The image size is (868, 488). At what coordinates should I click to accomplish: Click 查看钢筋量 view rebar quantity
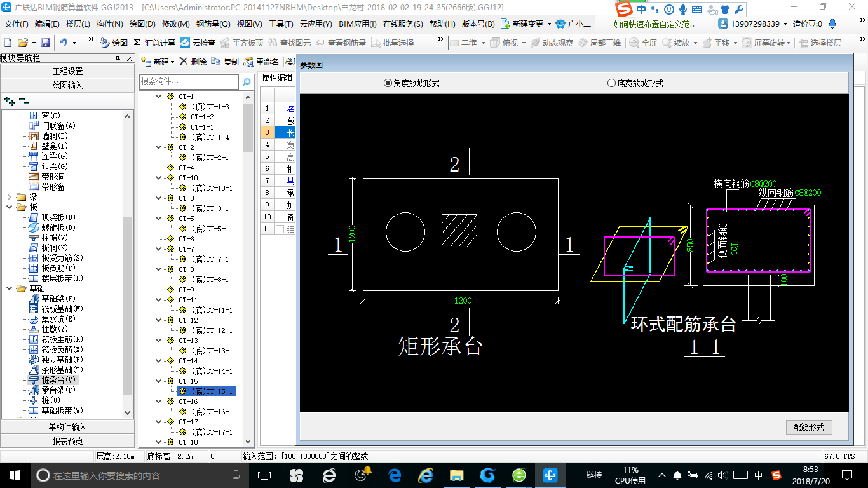tap(341, 43)
